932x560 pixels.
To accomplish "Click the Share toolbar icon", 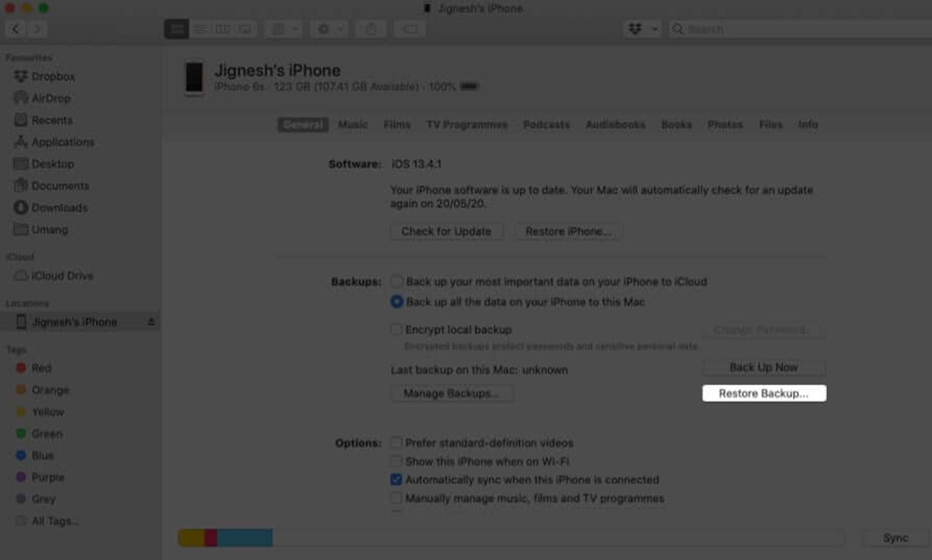I will click(x=371, y=29).
